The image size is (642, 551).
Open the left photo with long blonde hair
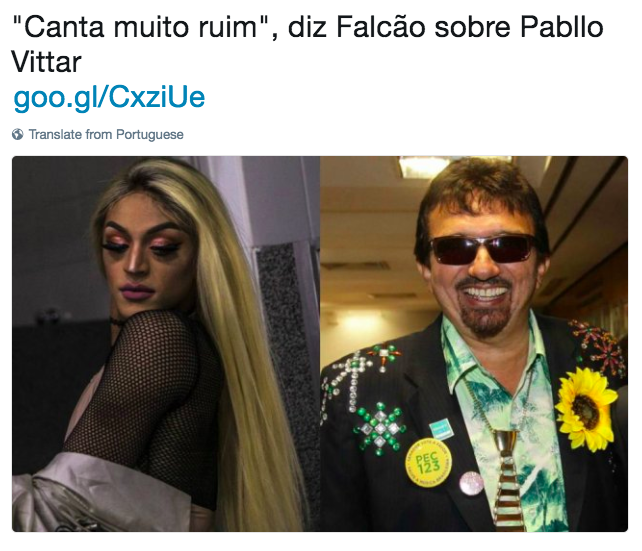pos(166,344)
